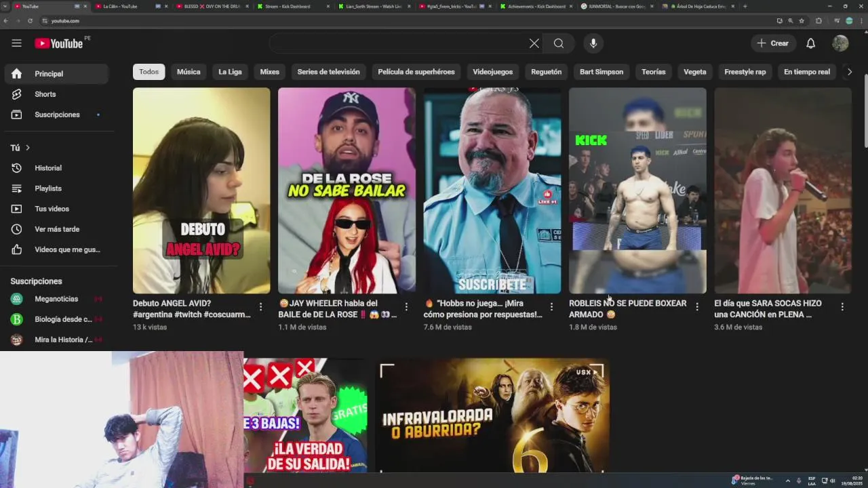Open options for Hobbs no juega short

551,307
